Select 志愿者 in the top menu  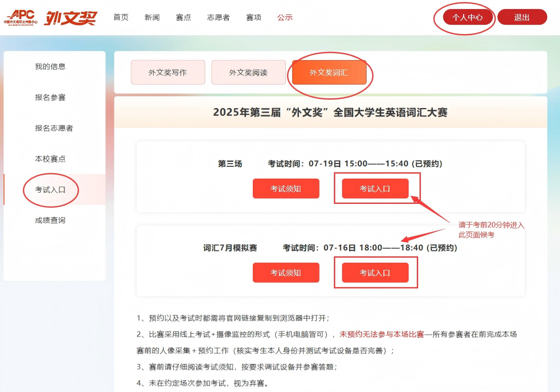point(218,17)
